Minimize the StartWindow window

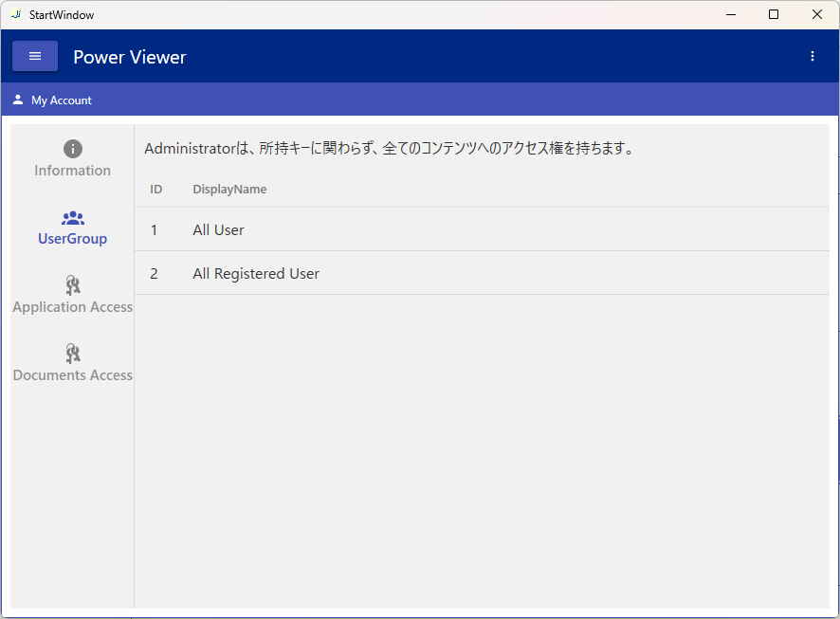(x=731, y=14)
